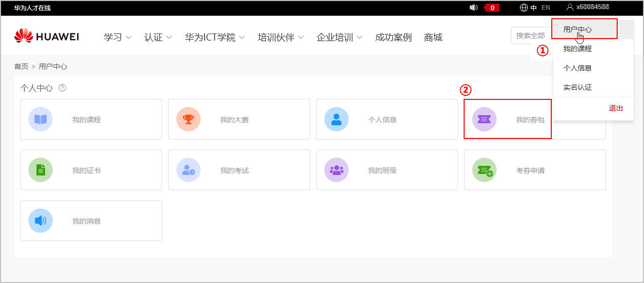This screenshot has width=644, height=283.
Task: Click the 华为人才在线 title text
Action: (32, 8)
